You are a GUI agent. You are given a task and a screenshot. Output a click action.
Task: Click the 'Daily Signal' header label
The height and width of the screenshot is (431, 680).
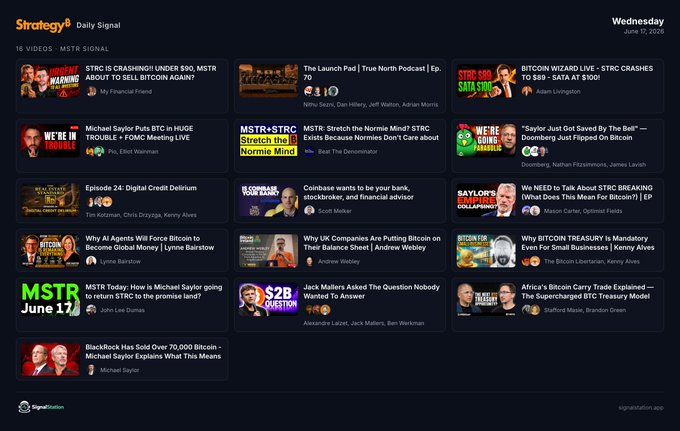click(x=98, y=25)
